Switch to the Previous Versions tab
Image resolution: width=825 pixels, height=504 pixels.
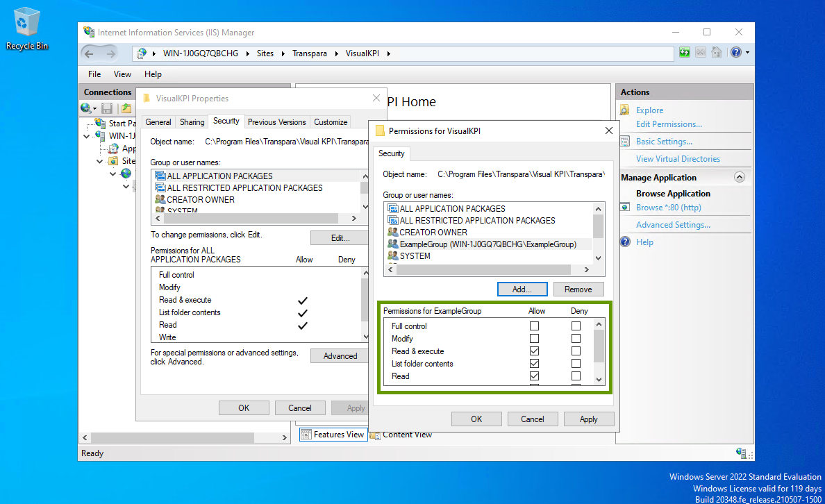[276, 122]
